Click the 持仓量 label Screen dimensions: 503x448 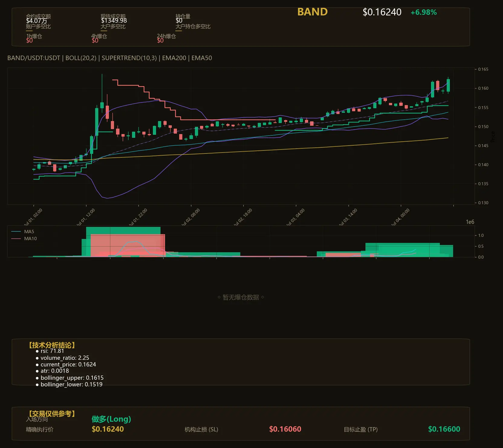(x=183, y=16)
